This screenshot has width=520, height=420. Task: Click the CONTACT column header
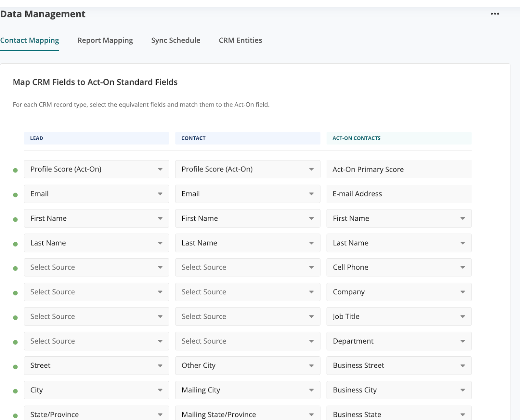pos(248,138)
